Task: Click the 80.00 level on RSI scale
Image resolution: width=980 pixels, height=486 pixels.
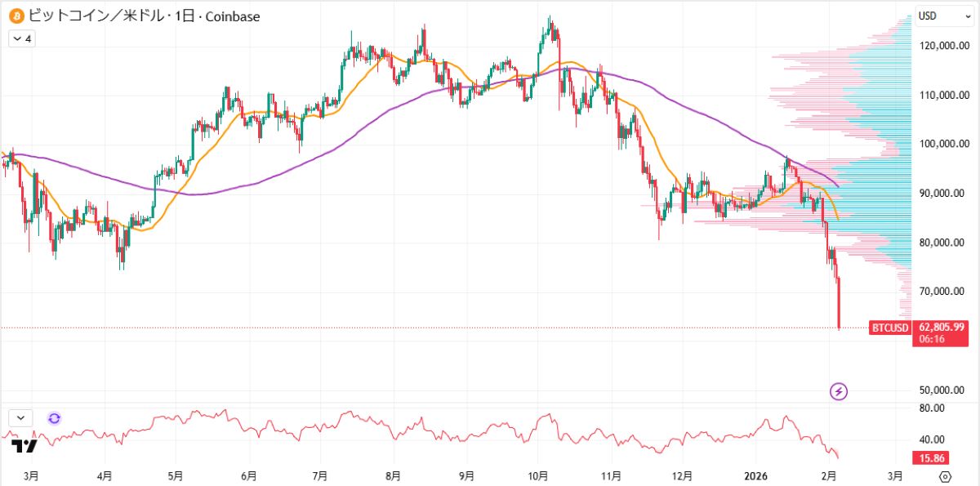Action: pos(932,408)
